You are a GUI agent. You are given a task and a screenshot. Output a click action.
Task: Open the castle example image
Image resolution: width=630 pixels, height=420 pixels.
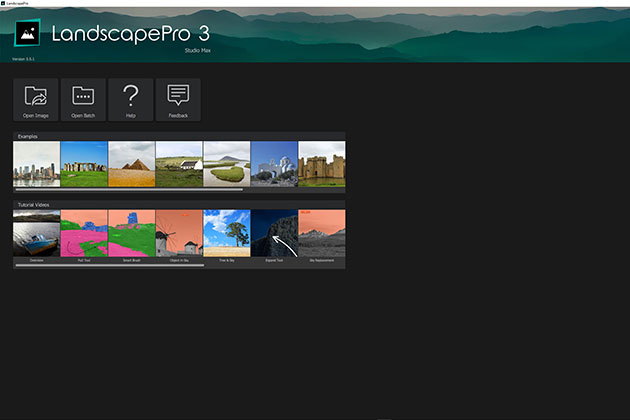(x=322, y=164)
